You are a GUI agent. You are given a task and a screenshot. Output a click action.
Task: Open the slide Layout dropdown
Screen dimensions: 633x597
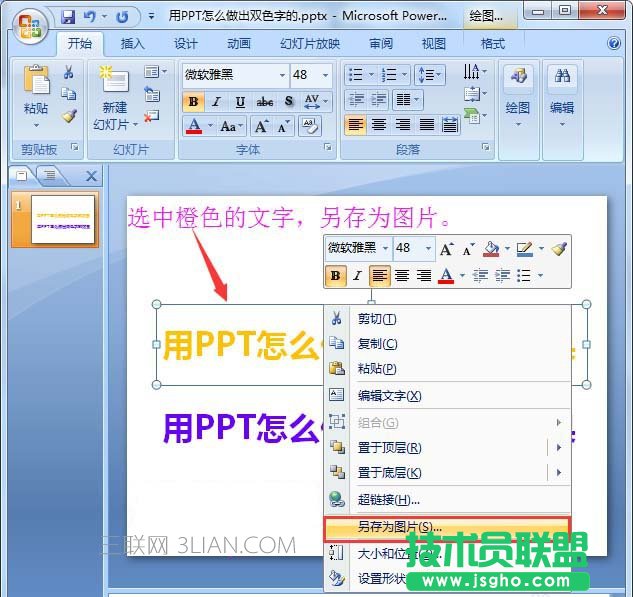pos(155,72)
